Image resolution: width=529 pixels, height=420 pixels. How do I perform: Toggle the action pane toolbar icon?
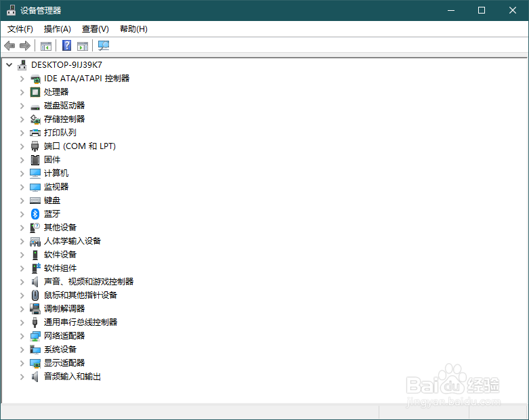pos(83,46)
